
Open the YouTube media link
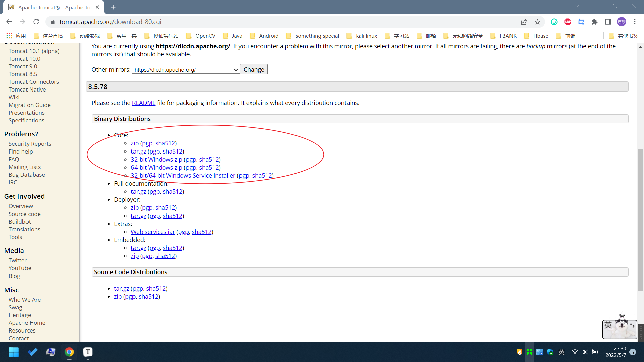(20, 268)
